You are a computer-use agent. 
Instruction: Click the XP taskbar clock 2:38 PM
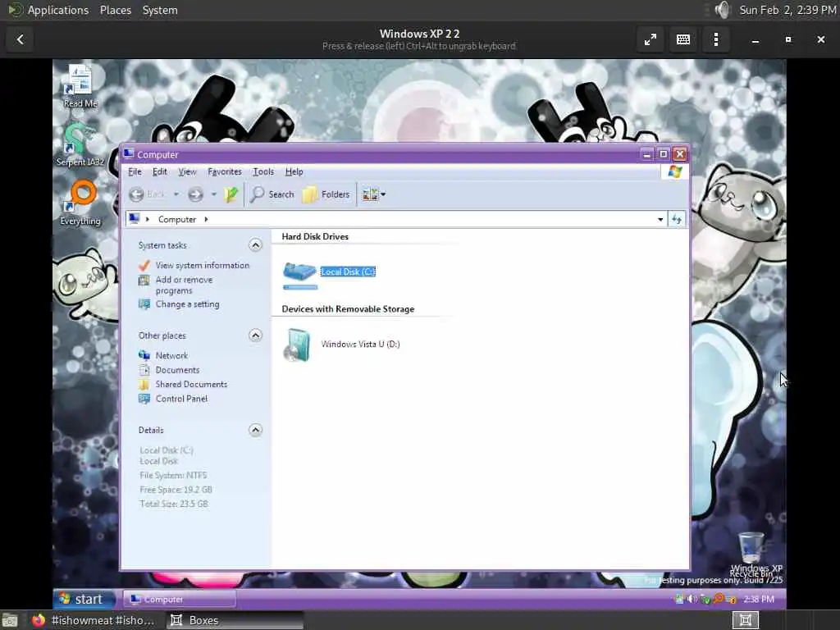[759, 599]
